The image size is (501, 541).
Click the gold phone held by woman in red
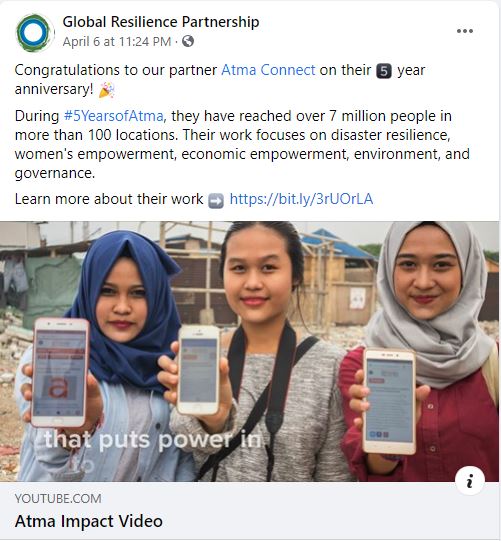[x=390, y=401]
